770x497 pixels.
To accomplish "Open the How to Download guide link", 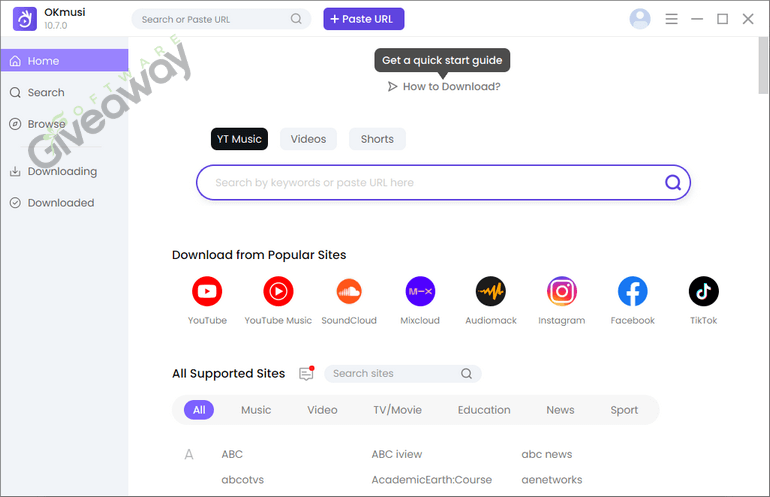I will click(443, 87).
